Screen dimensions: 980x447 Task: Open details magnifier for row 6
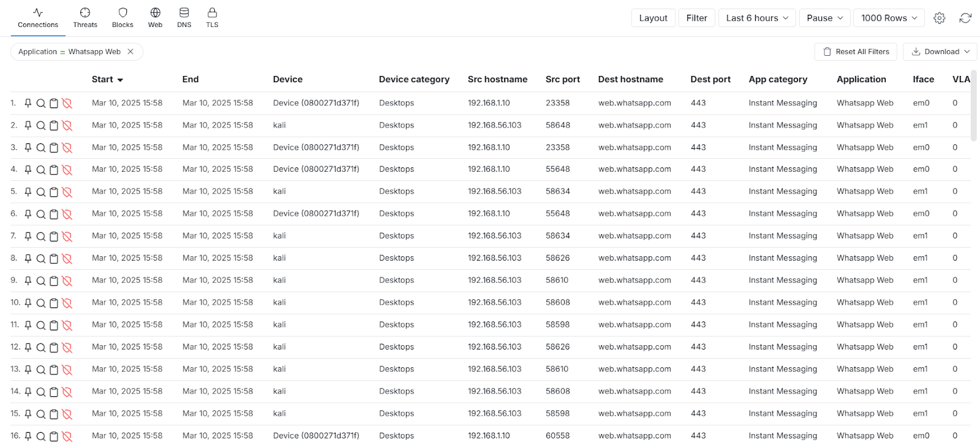coord(40,215)
